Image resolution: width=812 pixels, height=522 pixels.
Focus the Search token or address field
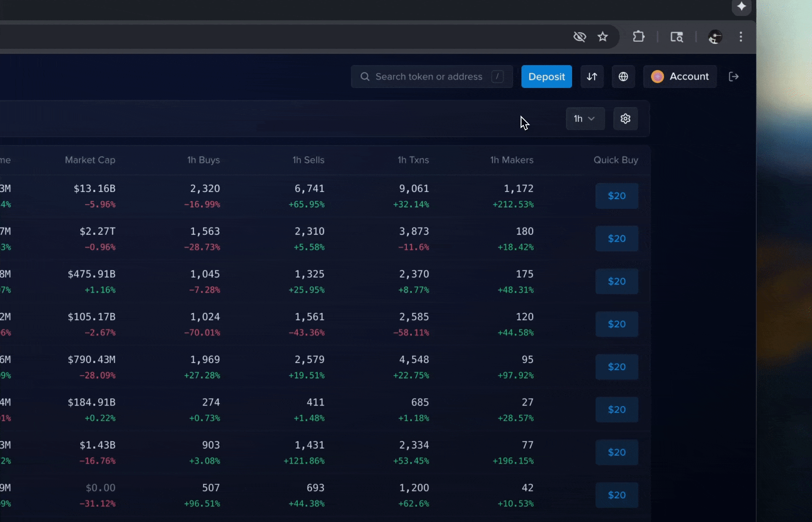point(429,77)
